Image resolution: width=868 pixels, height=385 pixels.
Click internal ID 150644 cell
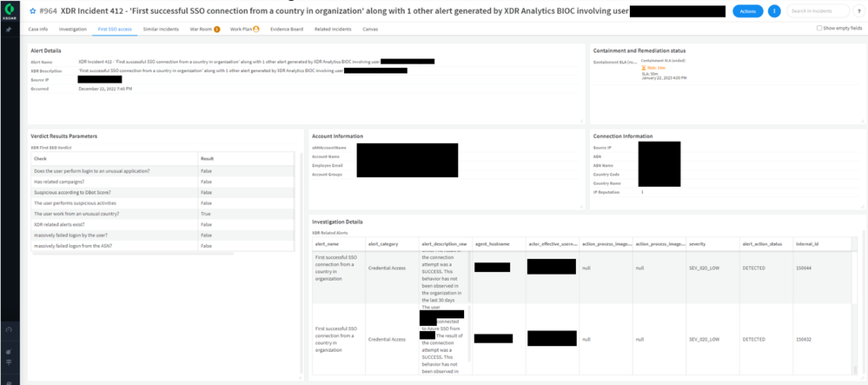(x=803, y=269)
